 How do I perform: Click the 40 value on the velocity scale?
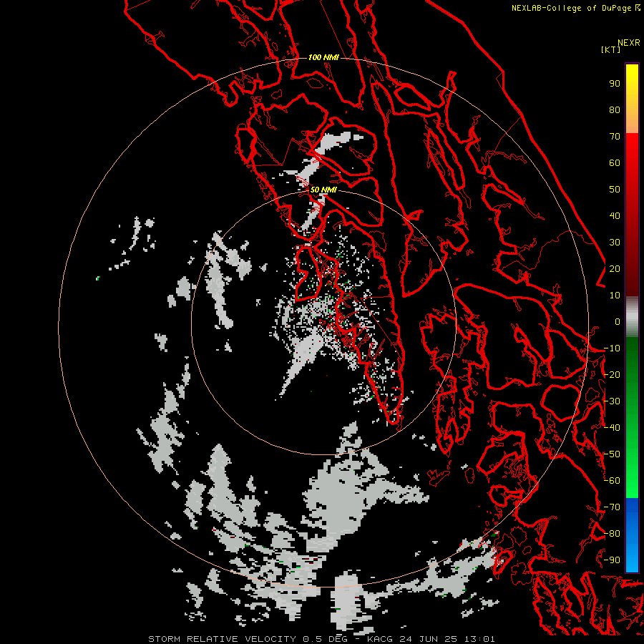615,216
